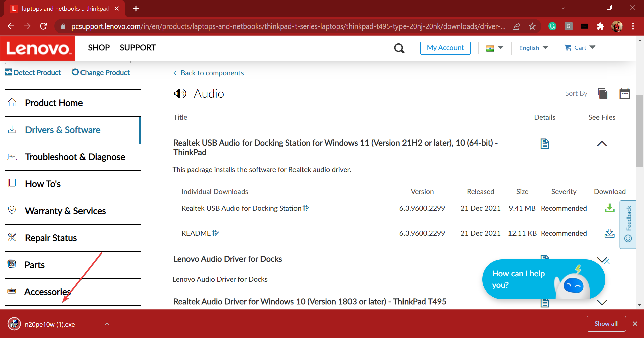Open How To's section
Screen dimensions: 644x338
73,184
